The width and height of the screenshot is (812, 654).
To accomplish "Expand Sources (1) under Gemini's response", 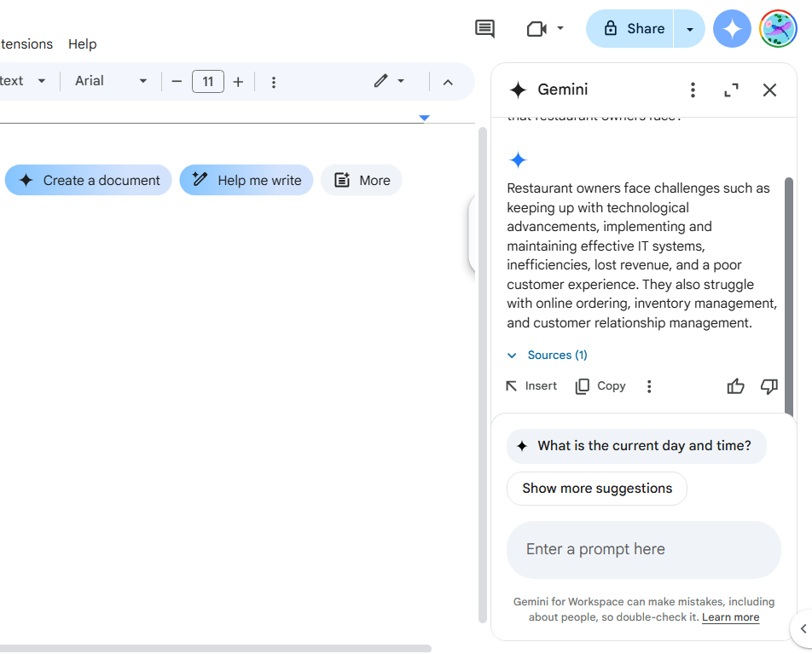I will (x=547, y=355).
